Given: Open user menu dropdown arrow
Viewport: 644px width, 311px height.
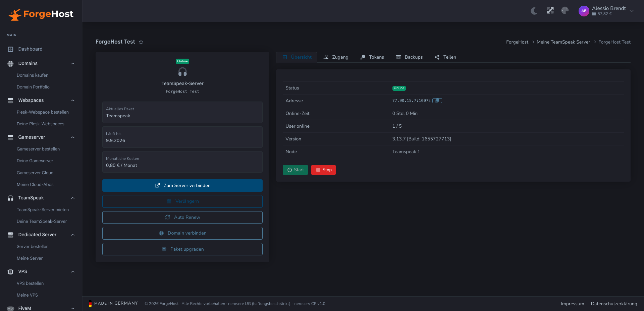Looking at the screenshot, I should coord(632,11).
